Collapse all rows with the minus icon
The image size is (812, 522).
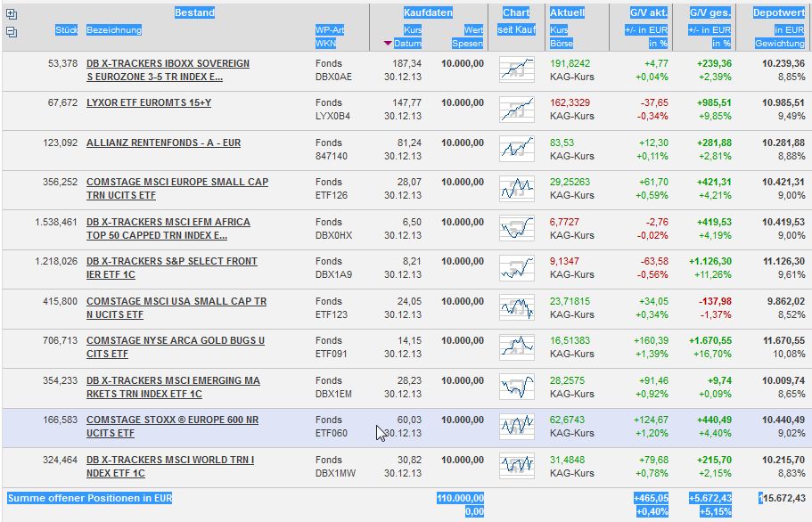[x=12, y=32]
